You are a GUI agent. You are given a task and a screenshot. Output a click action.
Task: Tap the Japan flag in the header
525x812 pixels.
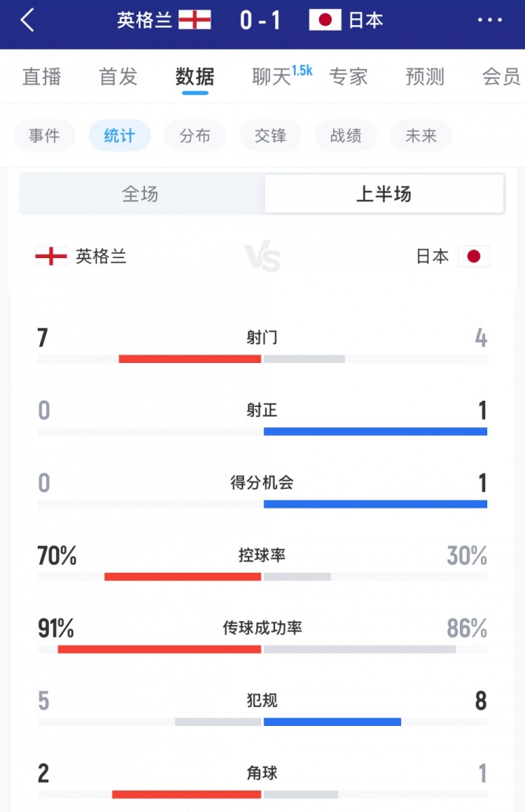(325, 20)
